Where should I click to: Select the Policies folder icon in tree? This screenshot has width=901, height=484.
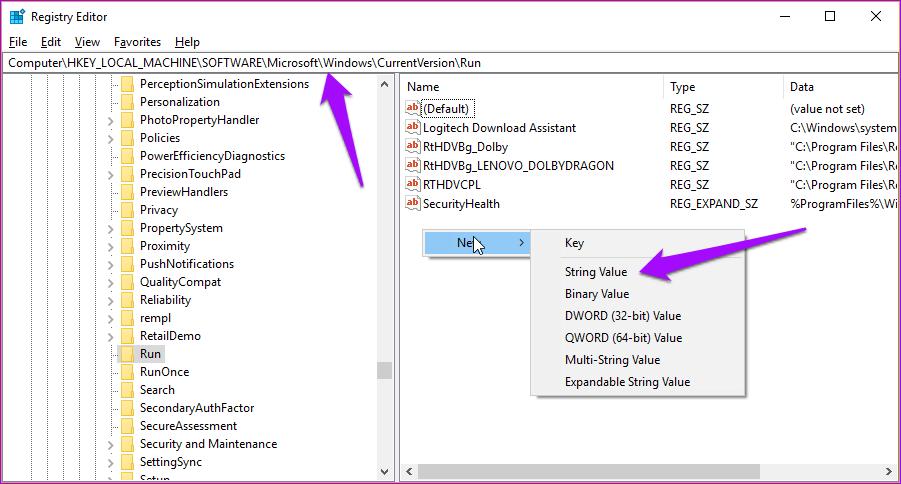(x=127, y=138)
